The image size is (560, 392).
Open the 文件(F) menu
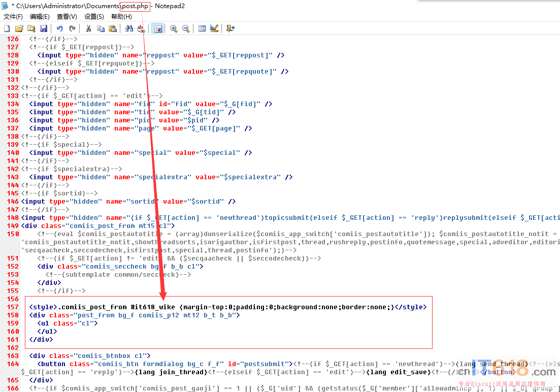(13, 16)
